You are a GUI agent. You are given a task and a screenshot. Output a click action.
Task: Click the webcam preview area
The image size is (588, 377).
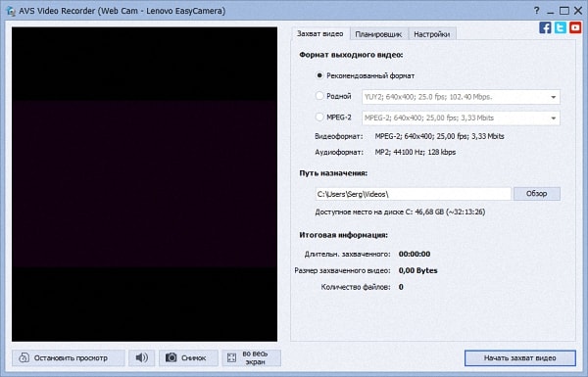tap(144, 184)
